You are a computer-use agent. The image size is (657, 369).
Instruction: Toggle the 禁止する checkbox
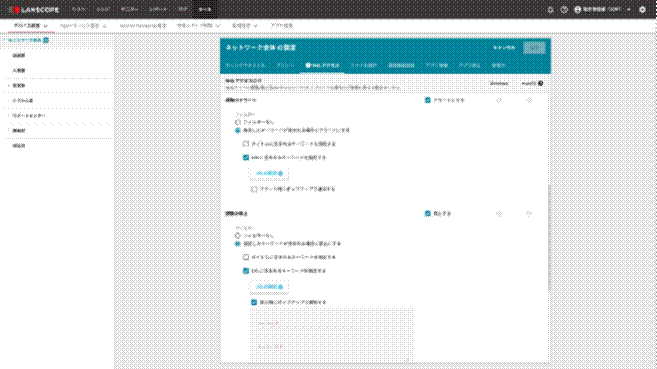tap(427, 214)
